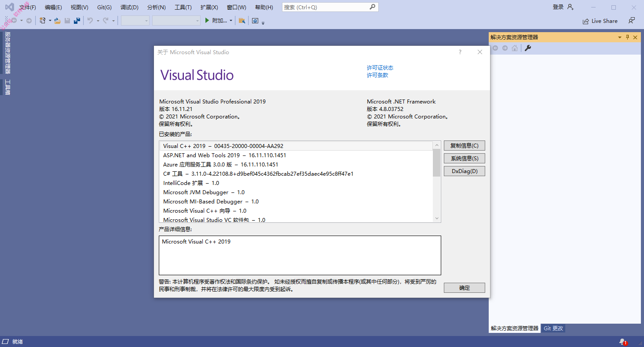Click the 复制信息(C) button
Viewport: 644px width, 347px height.
465,146
